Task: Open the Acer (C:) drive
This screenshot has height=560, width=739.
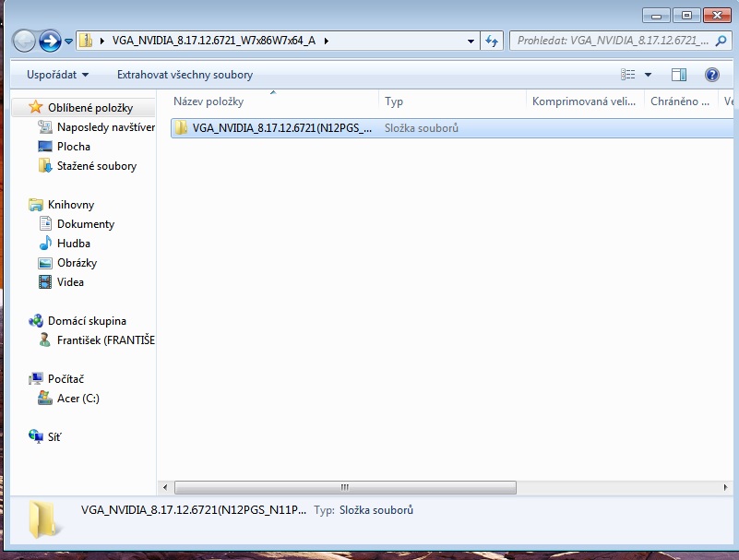Action: tap(78, 399)
